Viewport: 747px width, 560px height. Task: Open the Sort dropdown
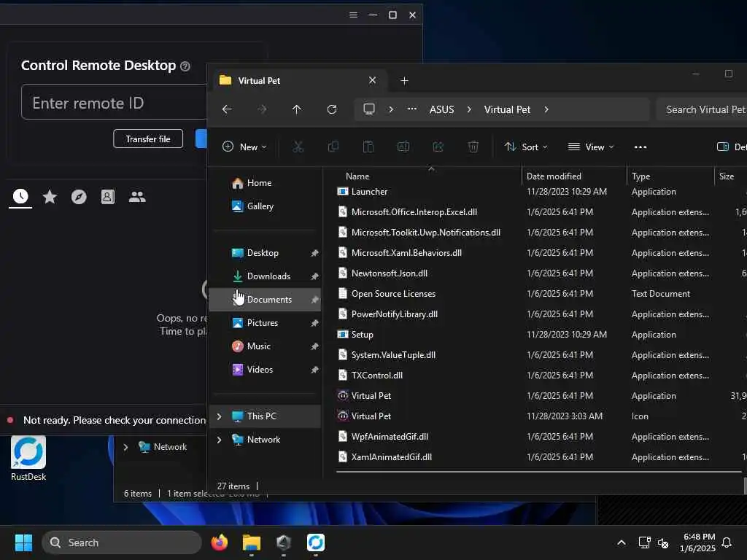point(526,147)
